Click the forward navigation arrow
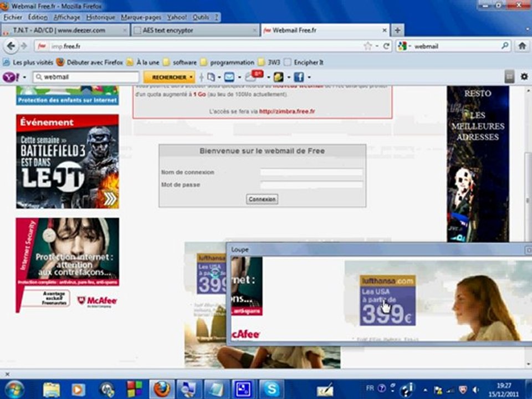532x399 pixels. click(24, 46)
